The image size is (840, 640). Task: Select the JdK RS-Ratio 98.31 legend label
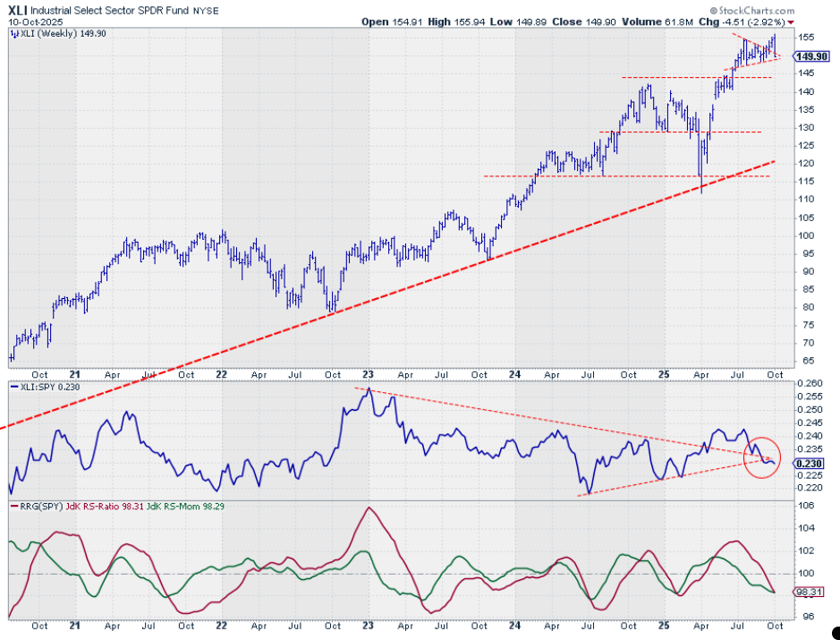coord(105,506)
